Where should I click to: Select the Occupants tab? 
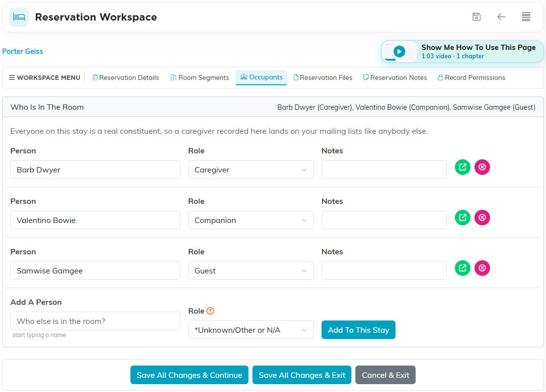pyautogui.click(x=261, y=77)
